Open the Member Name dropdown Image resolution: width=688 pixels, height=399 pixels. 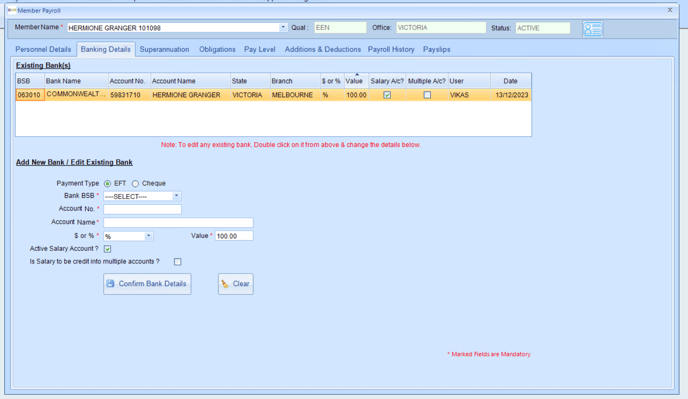pyautogui.click(x=283, y=27)
